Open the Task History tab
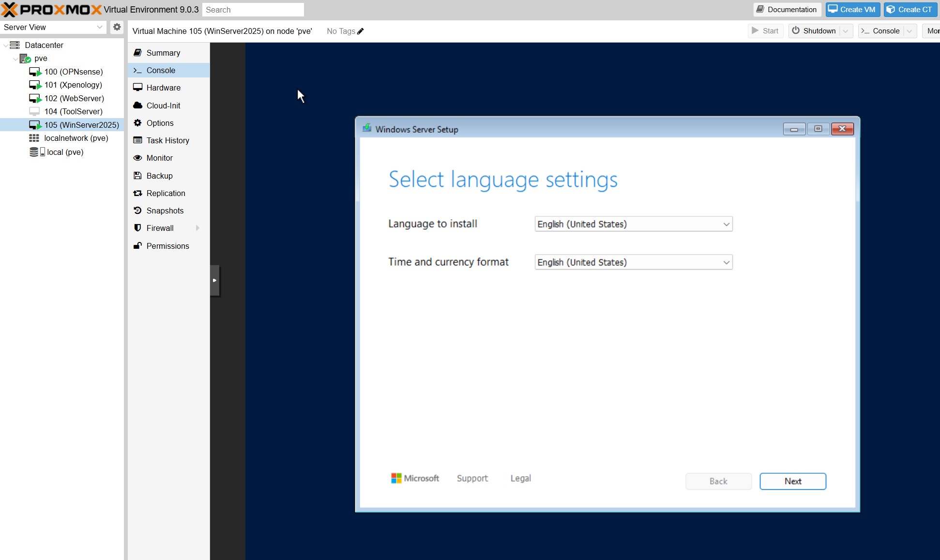Viewport: 940px width, 560px height. pos(167,140)
